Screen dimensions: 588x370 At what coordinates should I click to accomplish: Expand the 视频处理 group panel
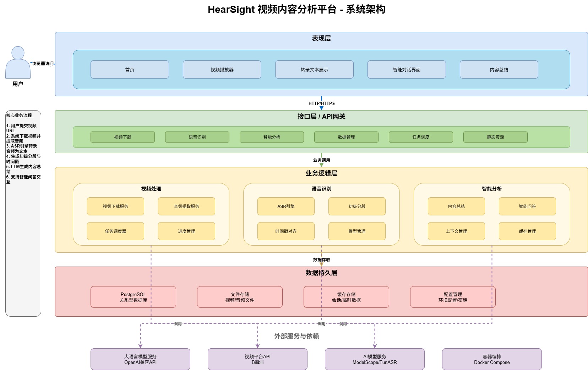coord(150,189)
